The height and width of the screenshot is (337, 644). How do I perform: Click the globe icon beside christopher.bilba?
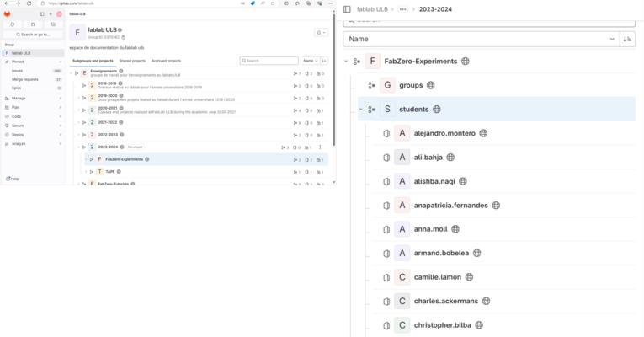479,325
